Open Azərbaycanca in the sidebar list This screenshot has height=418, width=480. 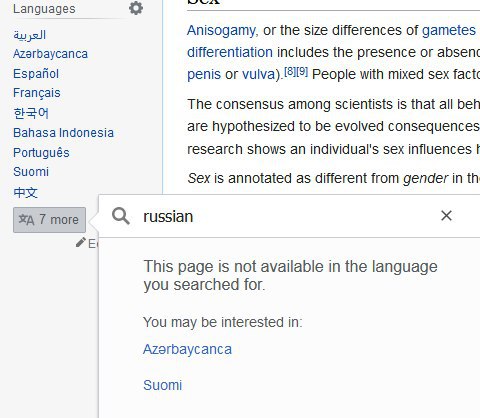50,54
